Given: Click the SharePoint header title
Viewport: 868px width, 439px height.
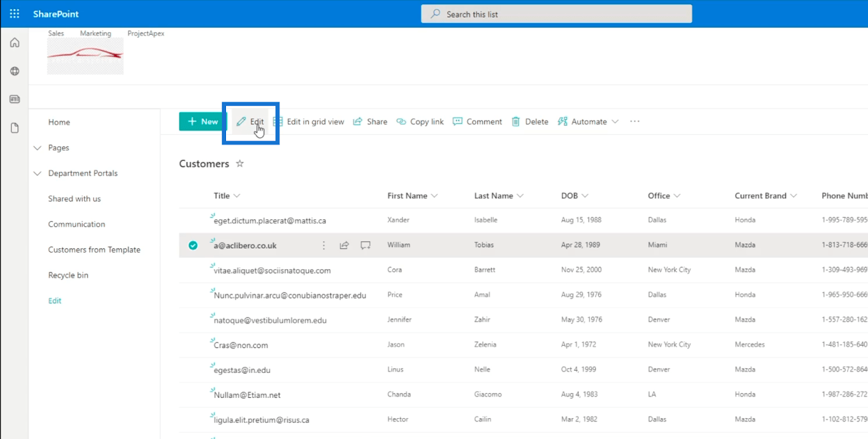Looking at the screenshot, I should [56, 14].
